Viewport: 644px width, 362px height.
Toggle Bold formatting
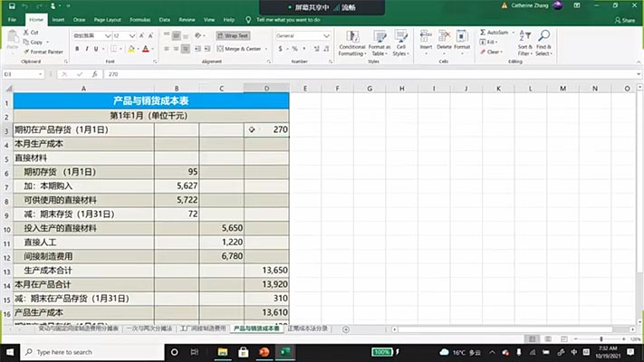[x=77, y=49]
